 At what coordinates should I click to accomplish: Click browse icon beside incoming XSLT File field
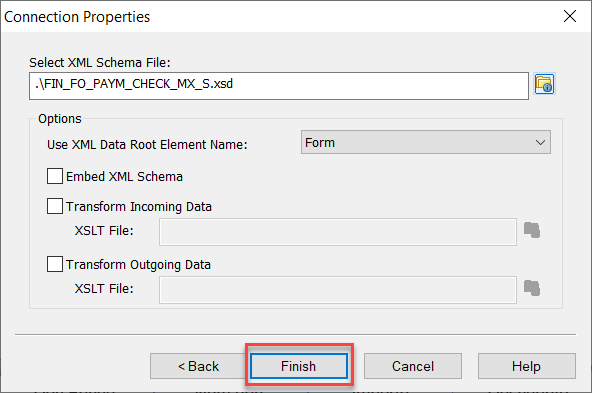532,230
